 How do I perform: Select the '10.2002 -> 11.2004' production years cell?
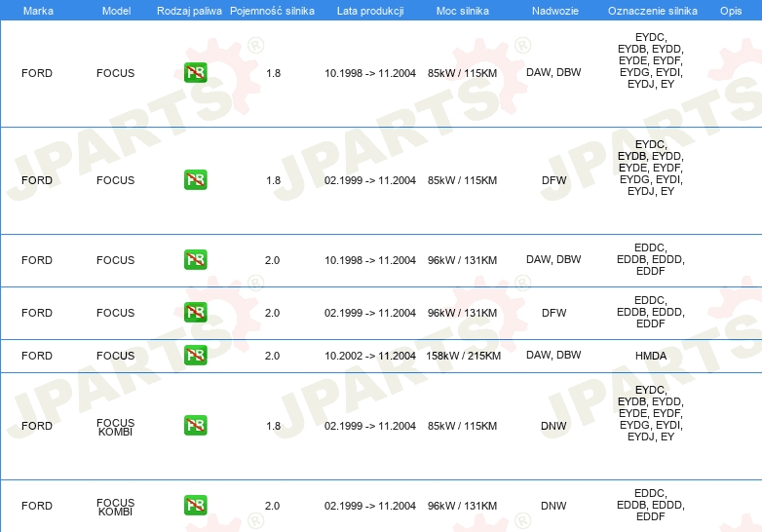coord(370,356)
